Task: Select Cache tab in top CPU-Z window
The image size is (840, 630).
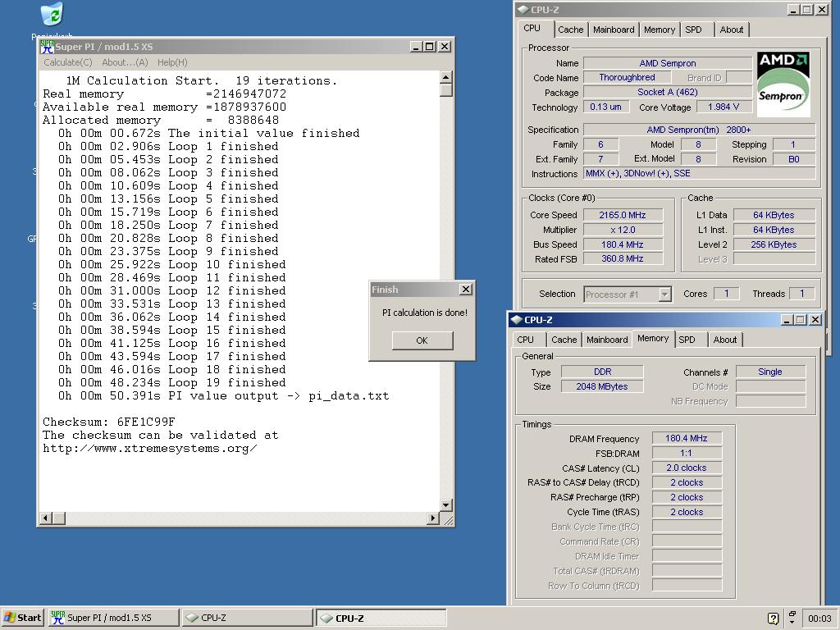Action: coord(571,30)
